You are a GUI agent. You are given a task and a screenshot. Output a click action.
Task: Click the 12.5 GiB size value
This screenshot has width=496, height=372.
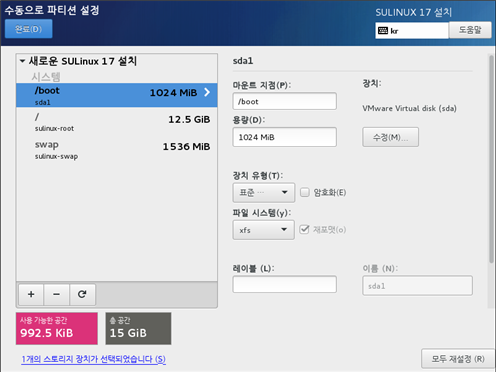coord(189,119)
